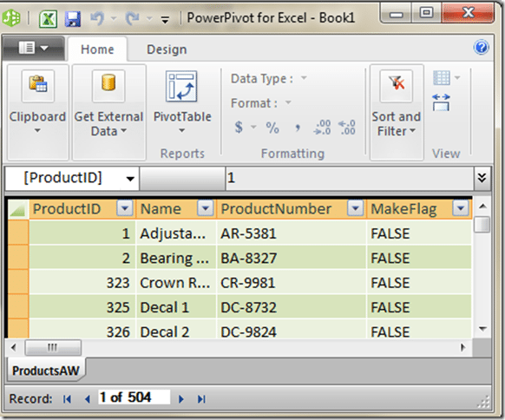The height and width of the screenshot is (420, 505).
Task: Select cell with product number AR-5381
Action: point(292,233)
